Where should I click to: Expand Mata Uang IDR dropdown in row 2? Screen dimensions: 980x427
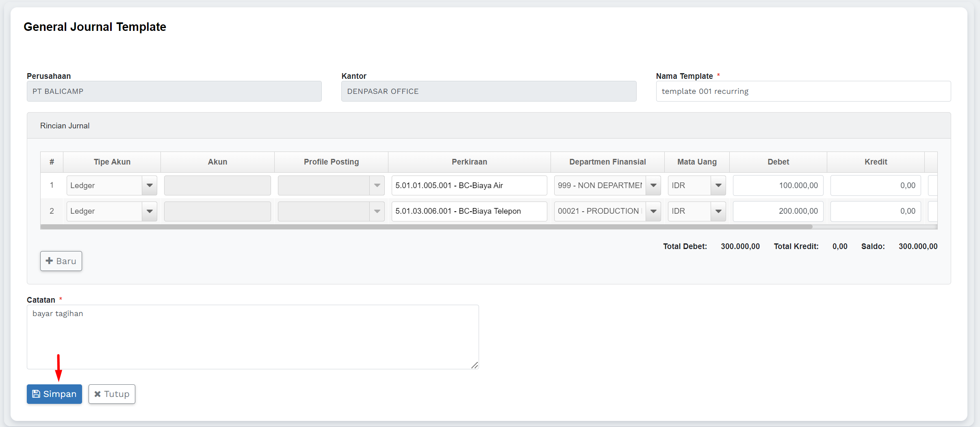(718, 211)
